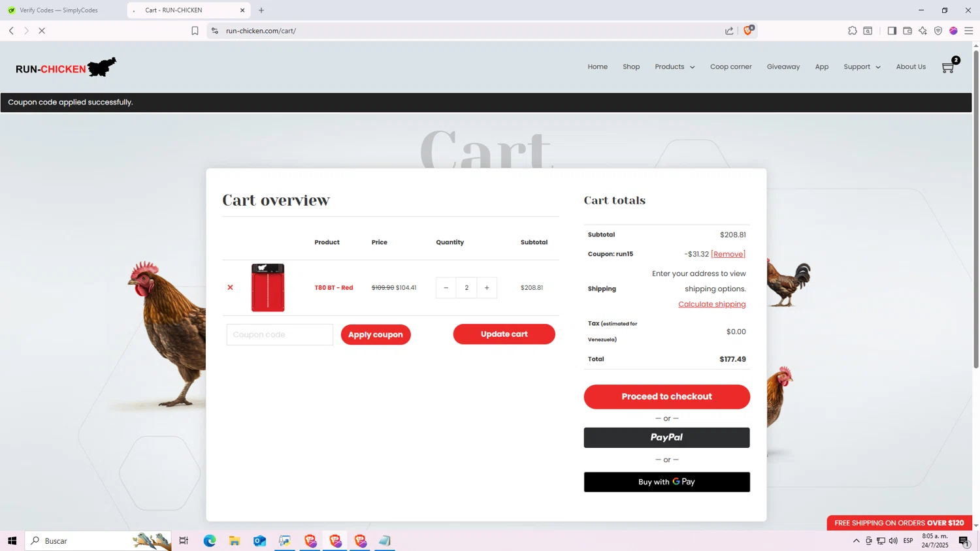The image size is (980, 551).
Task: Click the page vertical scrollbar
Action: tap(976, 209)
